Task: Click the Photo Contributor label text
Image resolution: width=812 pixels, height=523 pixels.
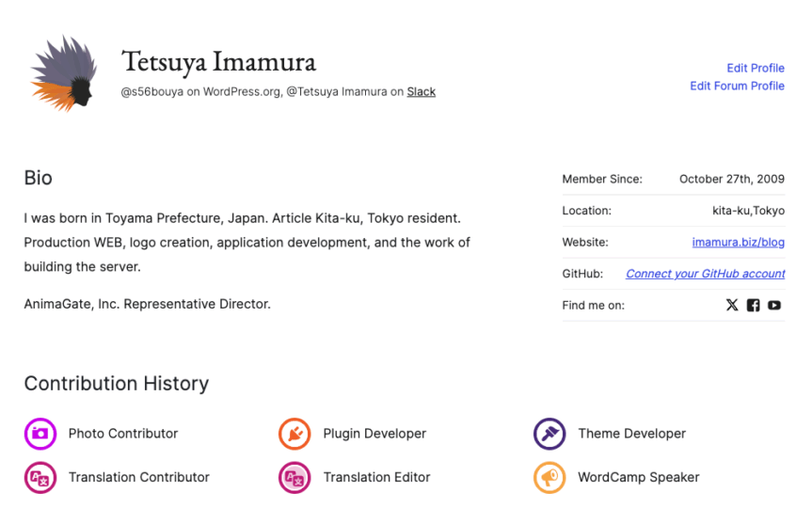Action: pos(122,434)
